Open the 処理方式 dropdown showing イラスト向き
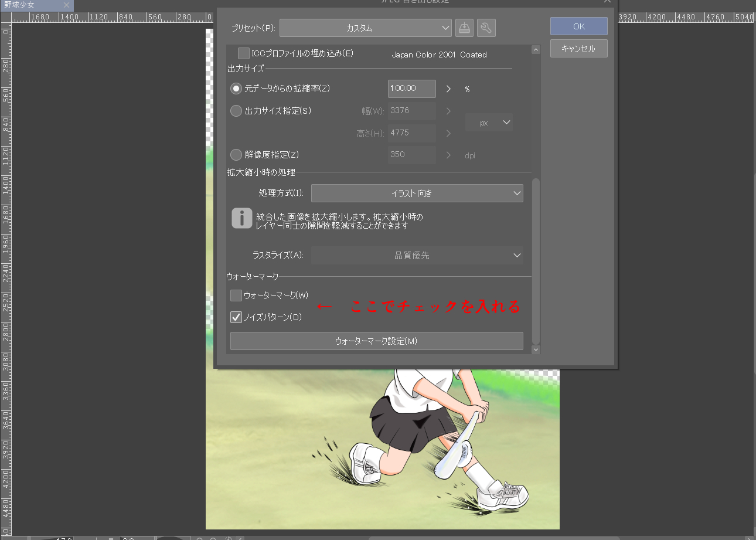This screenshot has width=756, height=540. 417,193
